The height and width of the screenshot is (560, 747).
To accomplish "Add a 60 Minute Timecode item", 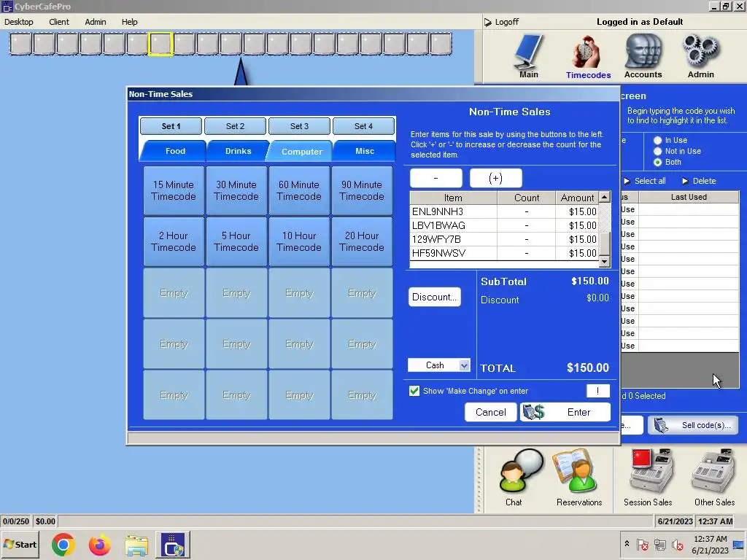I will [x=299, y=190].
